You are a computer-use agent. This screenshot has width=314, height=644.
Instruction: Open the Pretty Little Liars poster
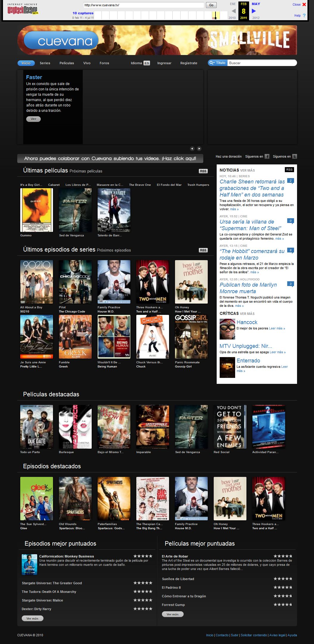[x=37, y=337]
